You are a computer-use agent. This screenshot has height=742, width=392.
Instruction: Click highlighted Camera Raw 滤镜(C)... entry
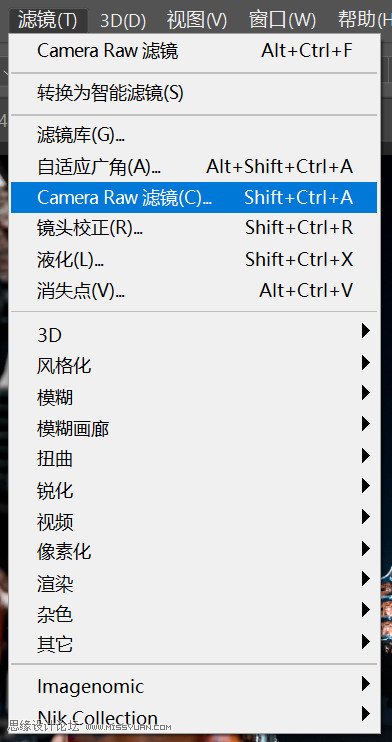click(194, 197)
